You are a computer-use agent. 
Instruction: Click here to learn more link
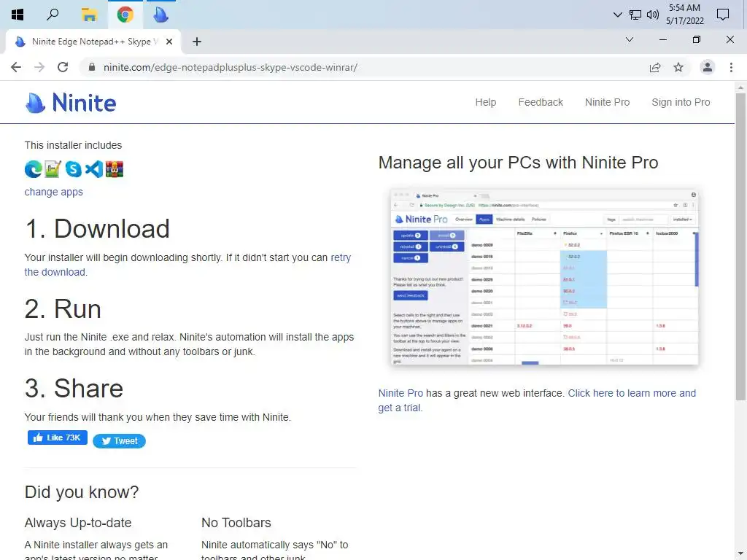click(x=632, y=393)
